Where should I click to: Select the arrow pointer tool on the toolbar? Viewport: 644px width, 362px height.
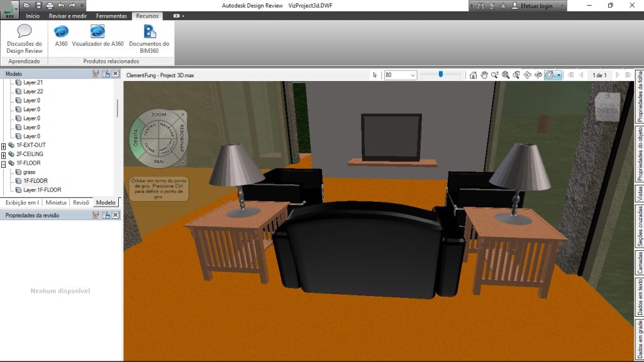pyautogui.click(x=375, y=75)
